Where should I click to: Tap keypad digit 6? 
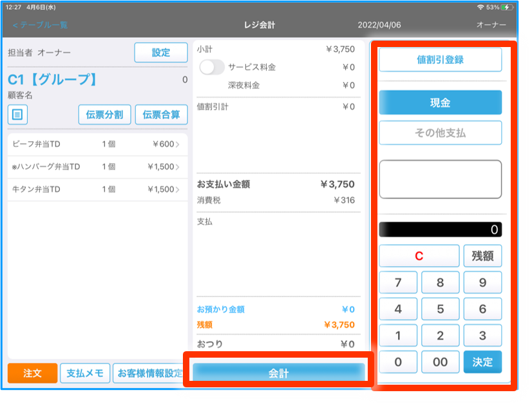[482, 309]
